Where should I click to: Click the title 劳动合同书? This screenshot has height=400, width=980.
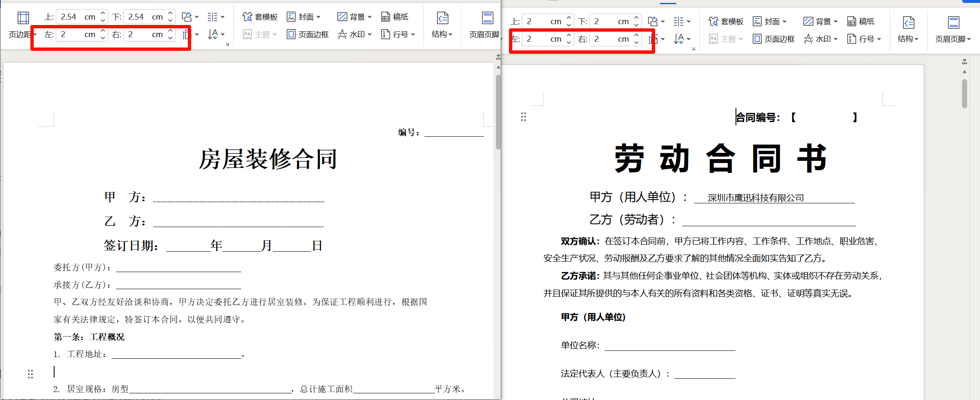(721, 158)
